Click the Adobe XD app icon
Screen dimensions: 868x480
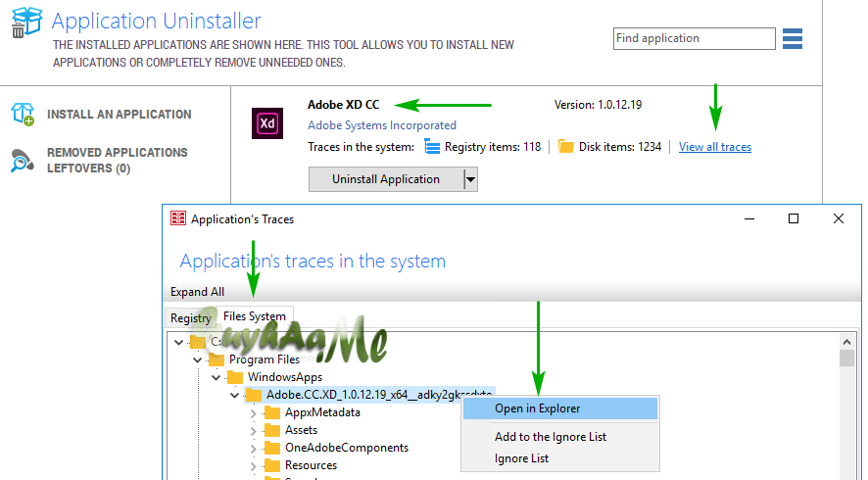267,122
